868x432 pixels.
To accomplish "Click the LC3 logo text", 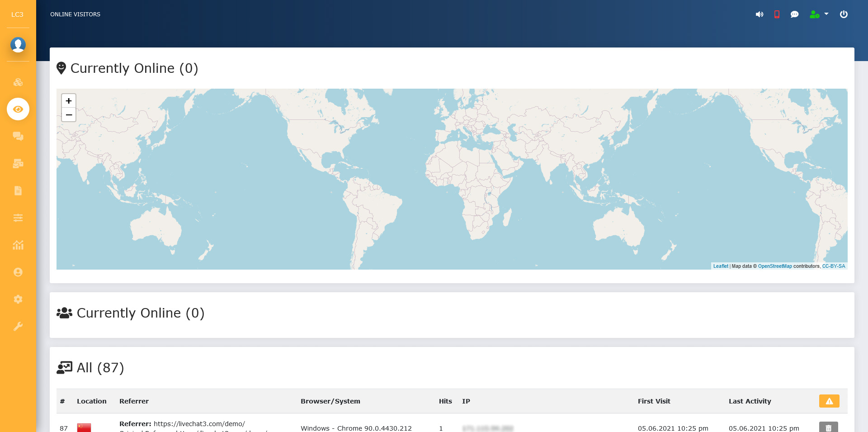I will [17, 14].
